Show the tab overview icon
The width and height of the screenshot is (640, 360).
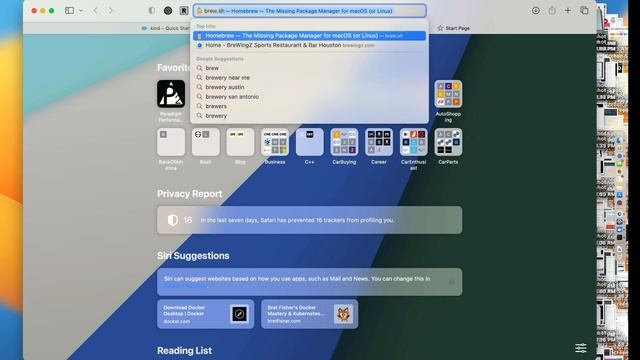[584, 11]
